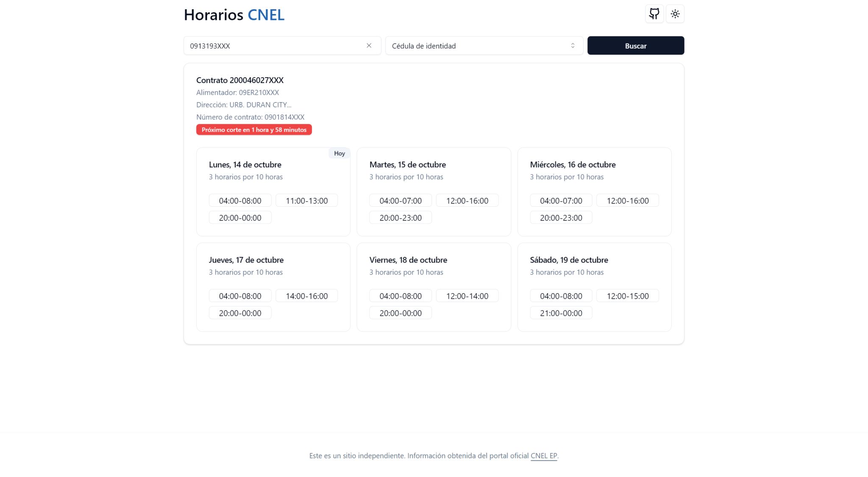
Task: Click the Contrato 200046027XXX heading
Action: tap(240, 80)
